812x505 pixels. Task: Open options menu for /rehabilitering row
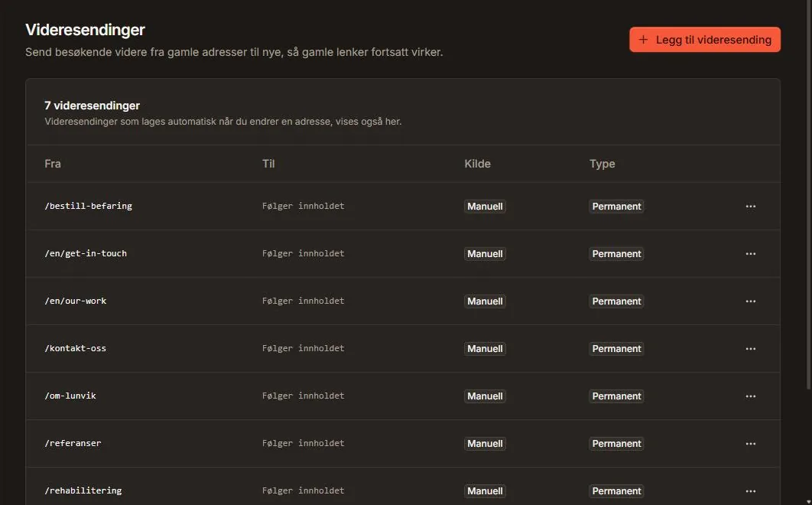click(750, 491)
